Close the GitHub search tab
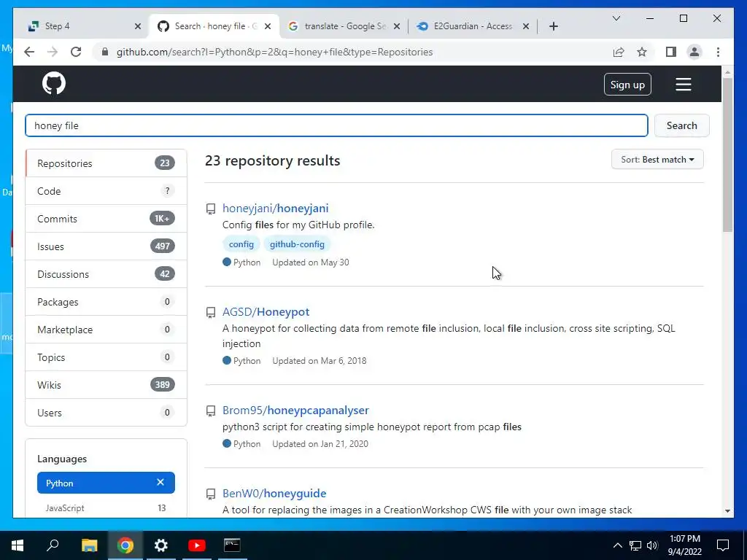Image resolution: width=747 pixels, height=560 pixels. [268, 26]
